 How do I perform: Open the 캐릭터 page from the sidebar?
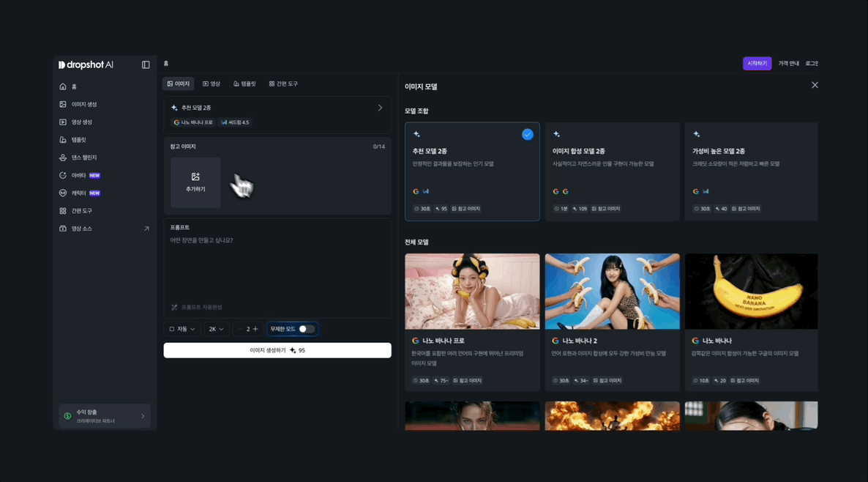click(x=78, y=193)
